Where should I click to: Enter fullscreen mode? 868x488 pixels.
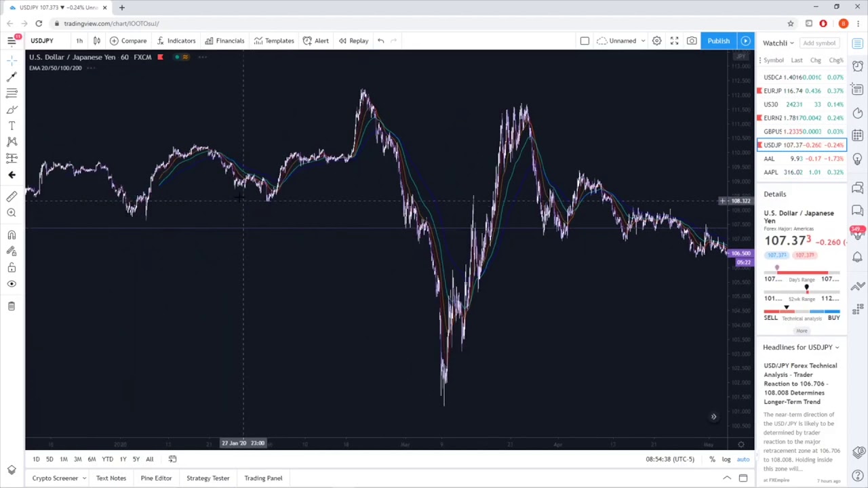674,41
